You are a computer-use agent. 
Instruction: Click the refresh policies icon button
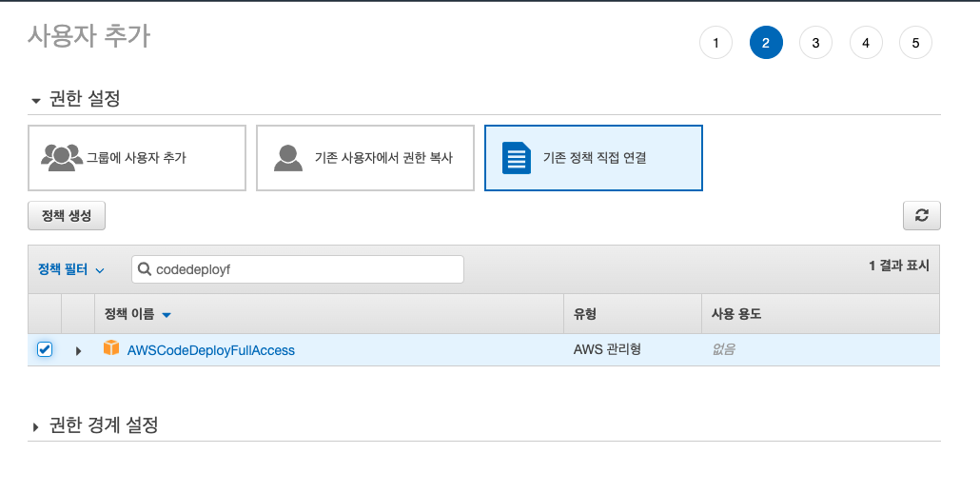click(921, 216)
